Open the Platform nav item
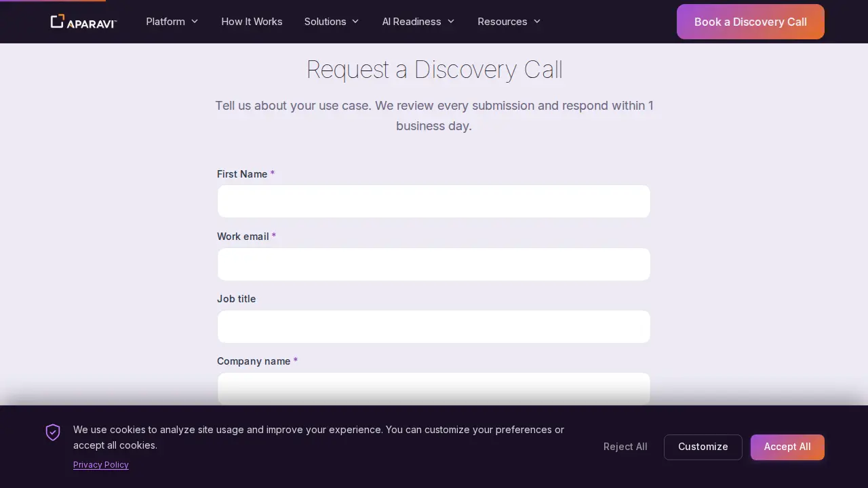Image resolution: width=868 pixels, height=488 pixels. [165, 22]
